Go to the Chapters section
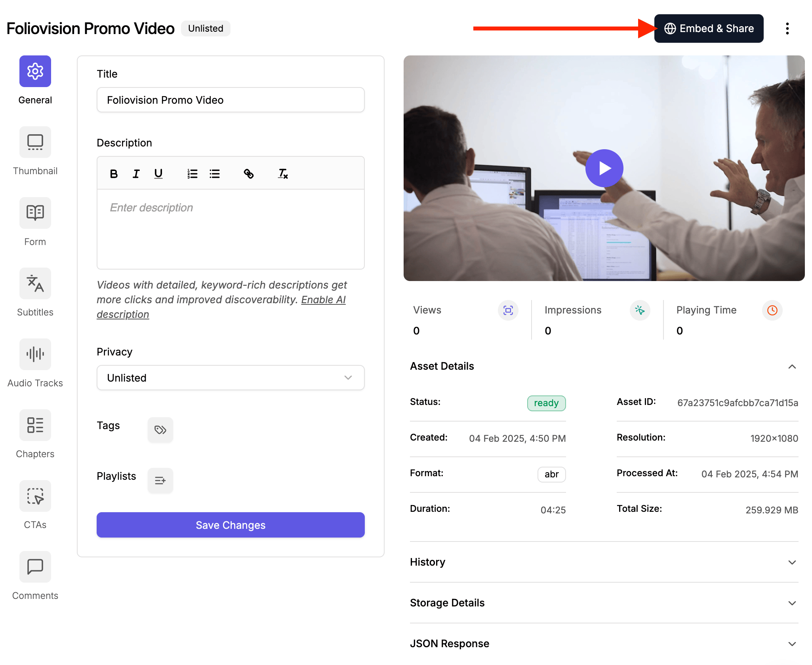Viewport: 812px width, 665px height. (x=35, y=425)
